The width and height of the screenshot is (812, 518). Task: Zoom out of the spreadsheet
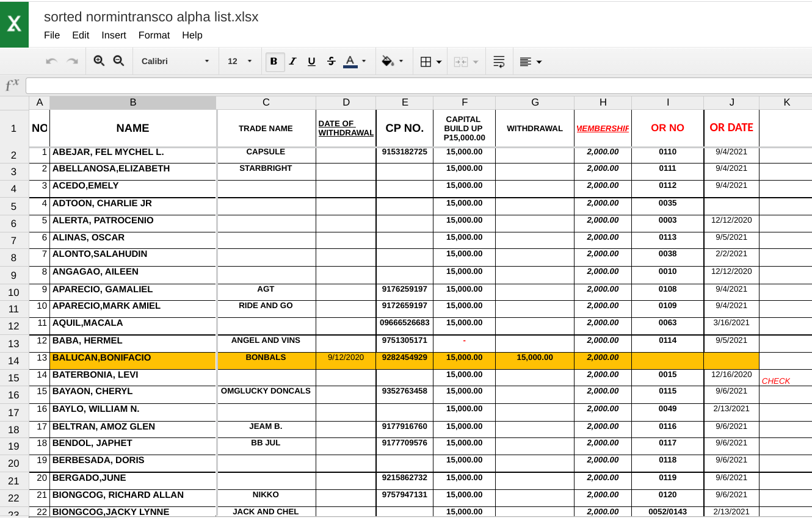point(118,61)
